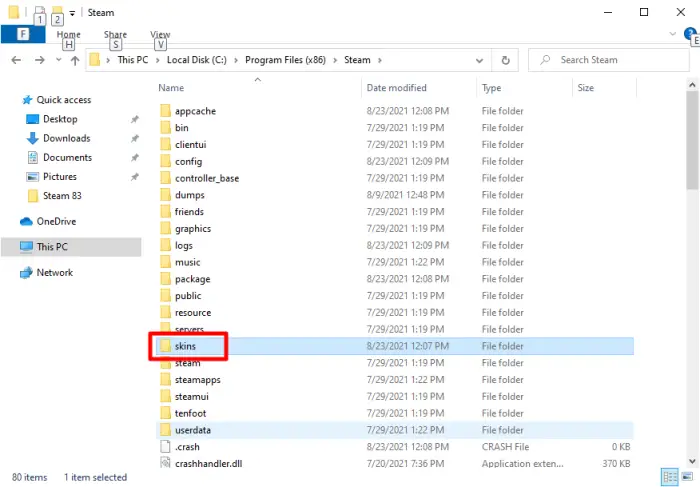Go forward using the forward arrow
This screenshot has height=487, width=700.
pos(39,60)
